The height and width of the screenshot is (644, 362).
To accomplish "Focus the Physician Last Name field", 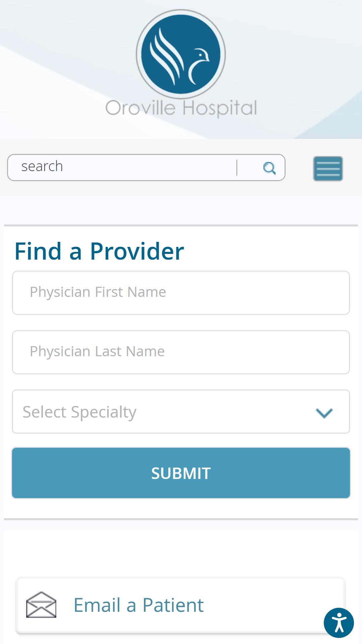I will [x=181, y=352].
